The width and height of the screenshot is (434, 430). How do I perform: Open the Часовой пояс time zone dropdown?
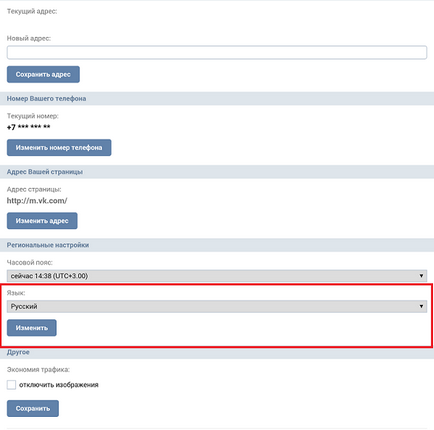(x=217, y=276)
